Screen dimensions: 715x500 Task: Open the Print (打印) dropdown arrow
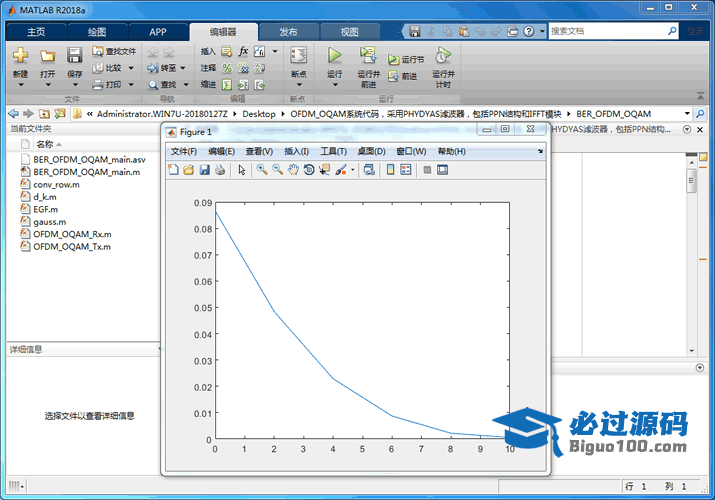coord(133,85)
